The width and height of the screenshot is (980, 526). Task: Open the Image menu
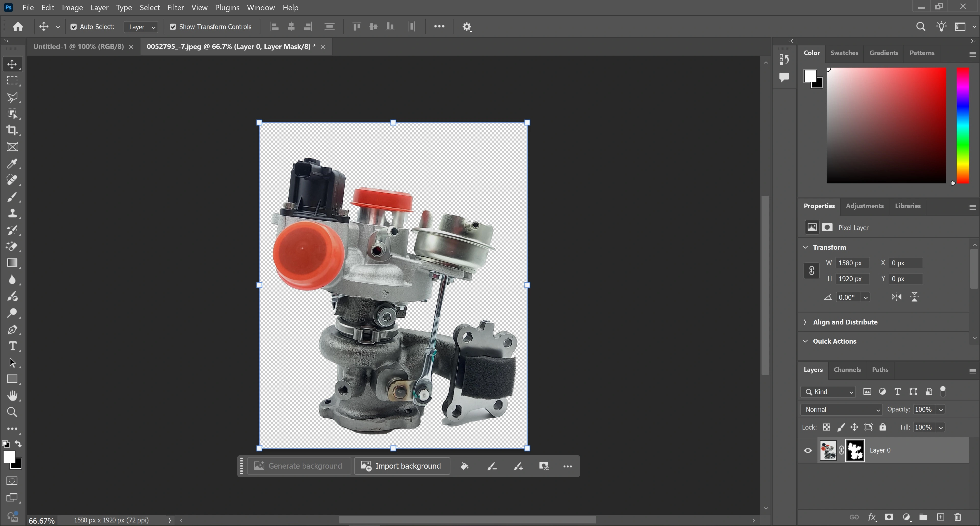click(x=72, y=8)
